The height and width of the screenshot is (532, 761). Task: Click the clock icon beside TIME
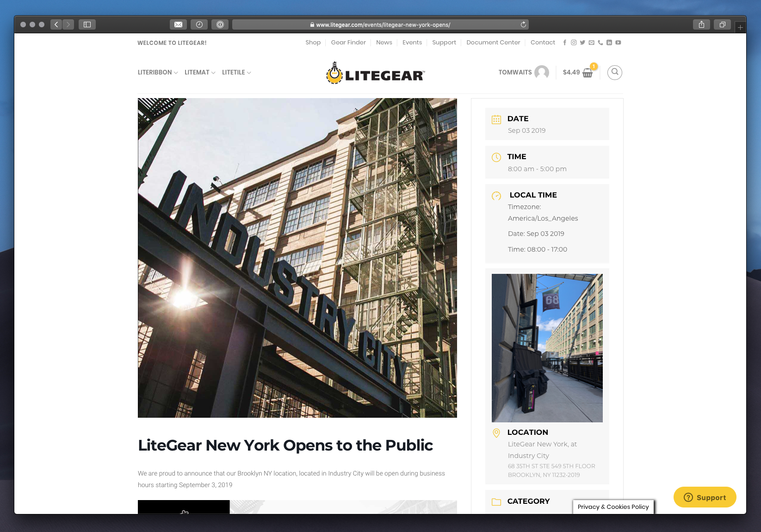496,157
